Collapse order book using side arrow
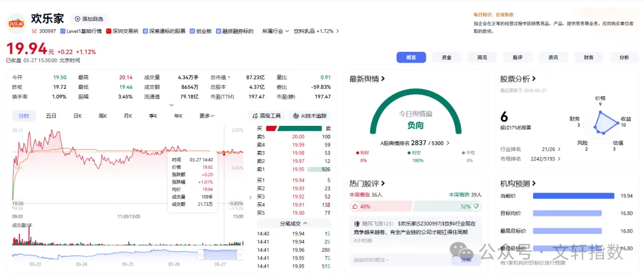This screenshot has width=644, height=278. pyautogui.click(x=251, y=197)
